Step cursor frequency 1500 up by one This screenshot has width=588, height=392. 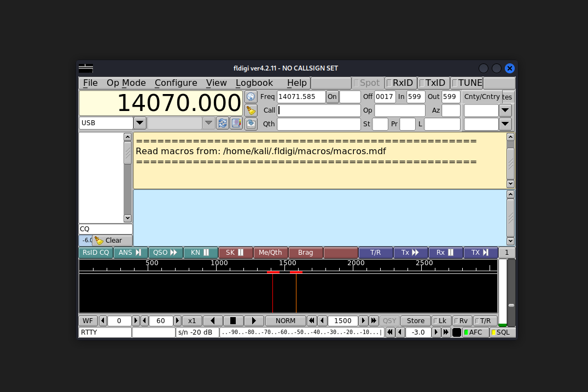(363, 321)
